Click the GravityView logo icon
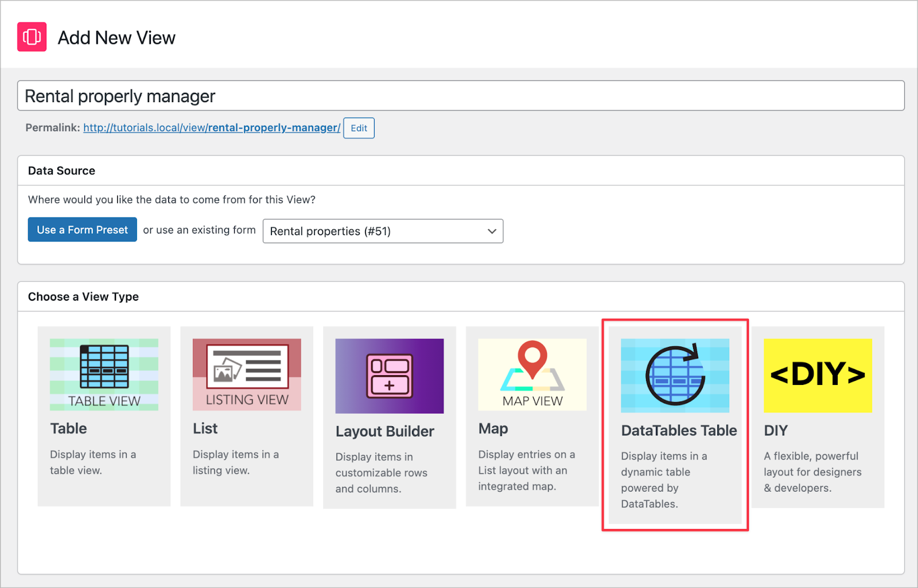This screenshot has height=588, width=918. (x=32, y=37)
